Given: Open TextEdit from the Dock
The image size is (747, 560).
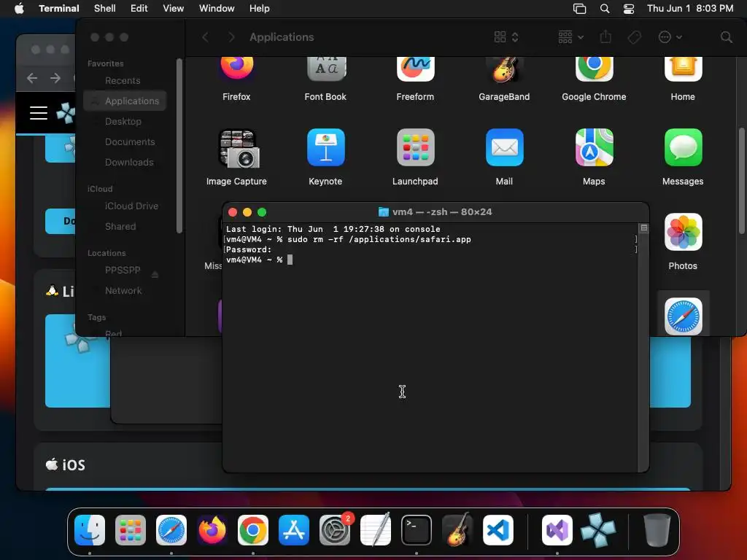Looking at the screenshot, I should (x=376, y=529).
